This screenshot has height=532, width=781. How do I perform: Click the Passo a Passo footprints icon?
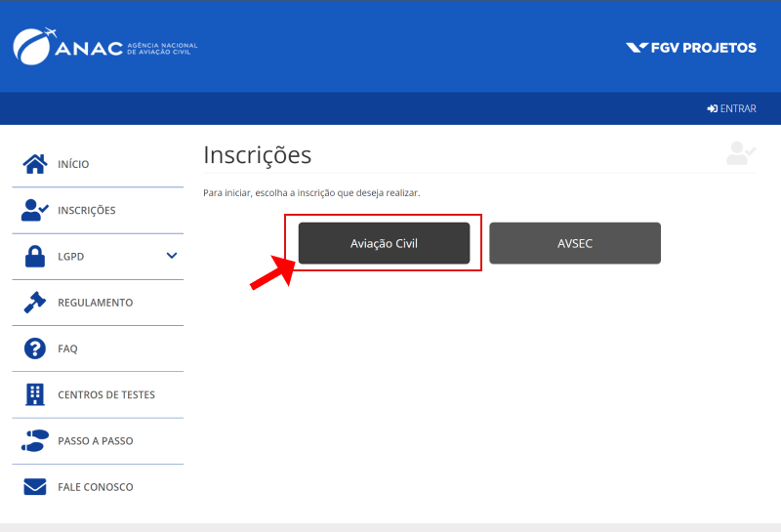tap(35, 440)
